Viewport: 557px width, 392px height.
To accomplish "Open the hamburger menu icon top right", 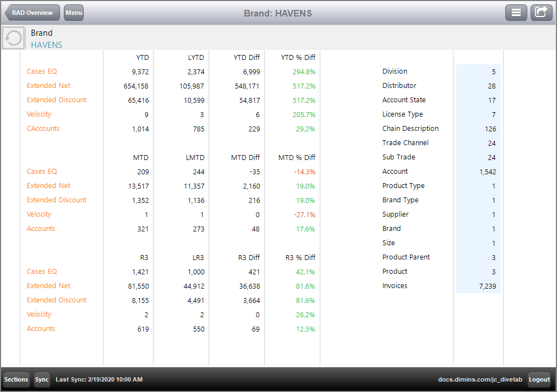I will pyautogui.click(x=516, y=12).
